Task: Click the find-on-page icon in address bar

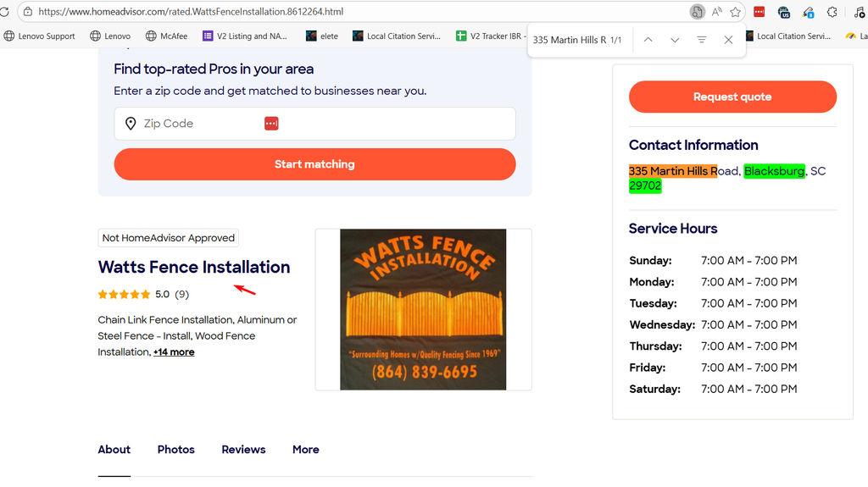Action: [697, 12]
